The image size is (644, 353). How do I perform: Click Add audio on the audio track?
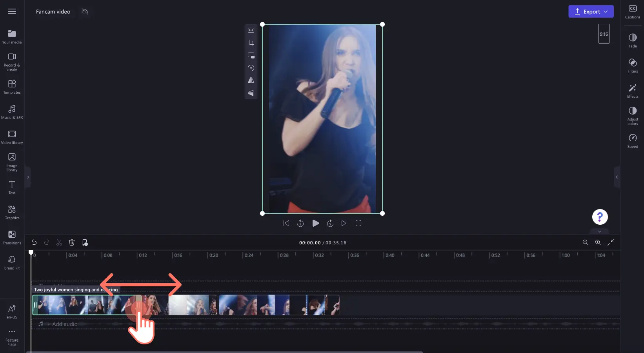coord(63,324)
